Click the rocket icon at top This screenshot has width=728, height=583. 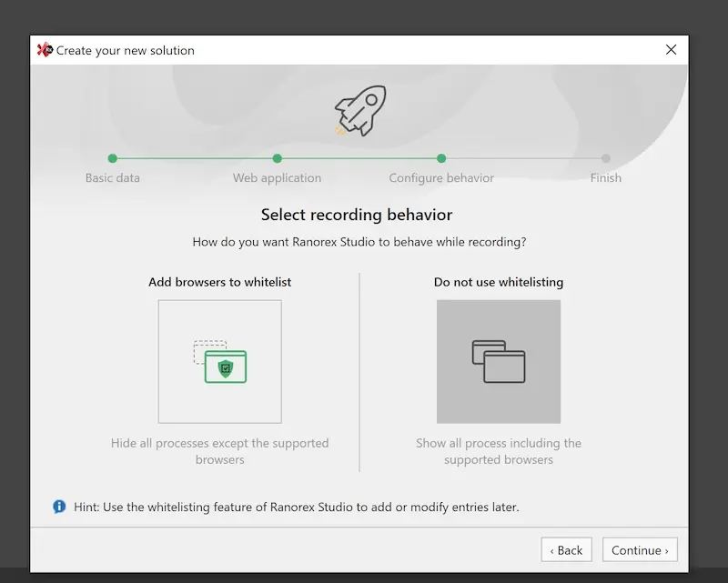[x=360, y=111]
